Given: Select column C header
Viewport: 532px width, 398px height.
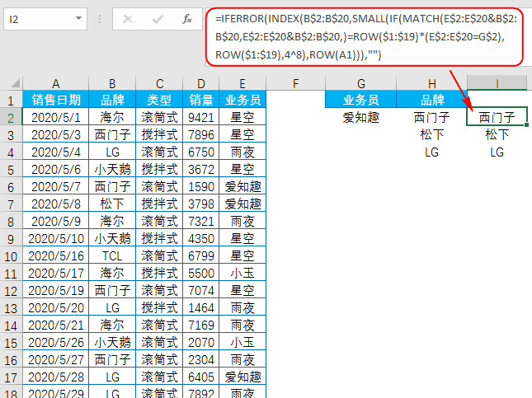Looking at the screenshot, I should (x=159, y=83).
